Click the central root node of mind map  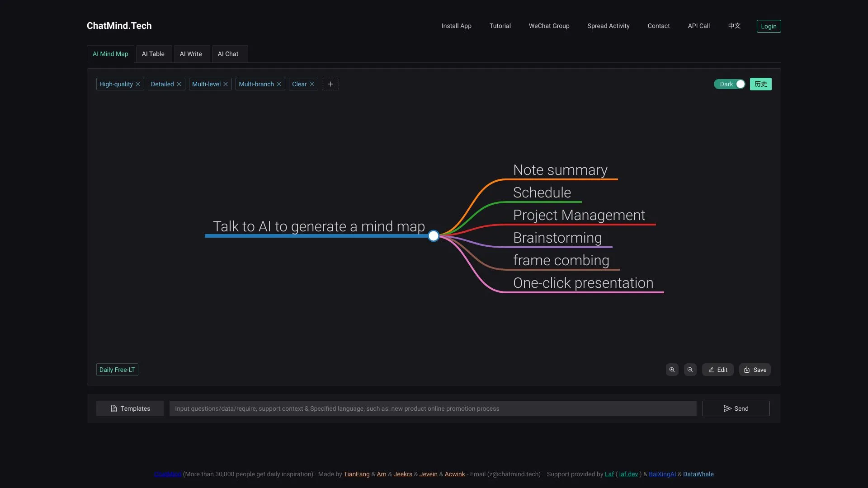434,235
